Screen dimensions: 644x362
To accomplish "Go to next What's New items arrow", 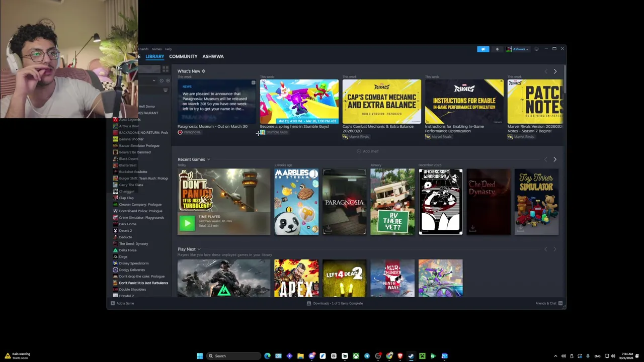I will coord(555,71).
